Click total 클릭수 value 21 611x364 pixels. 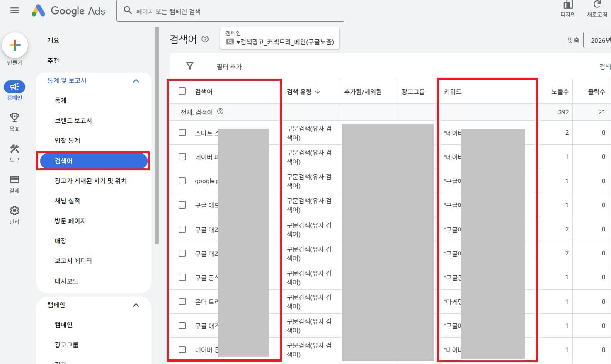[601, 112]
